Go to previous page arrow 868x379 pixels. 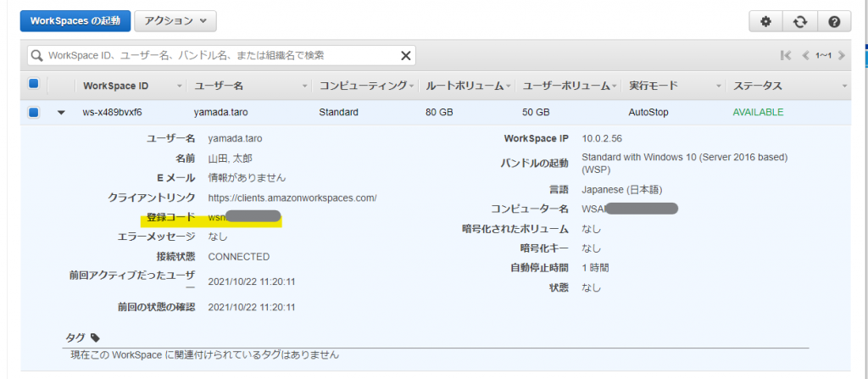[x=805, y=55]
